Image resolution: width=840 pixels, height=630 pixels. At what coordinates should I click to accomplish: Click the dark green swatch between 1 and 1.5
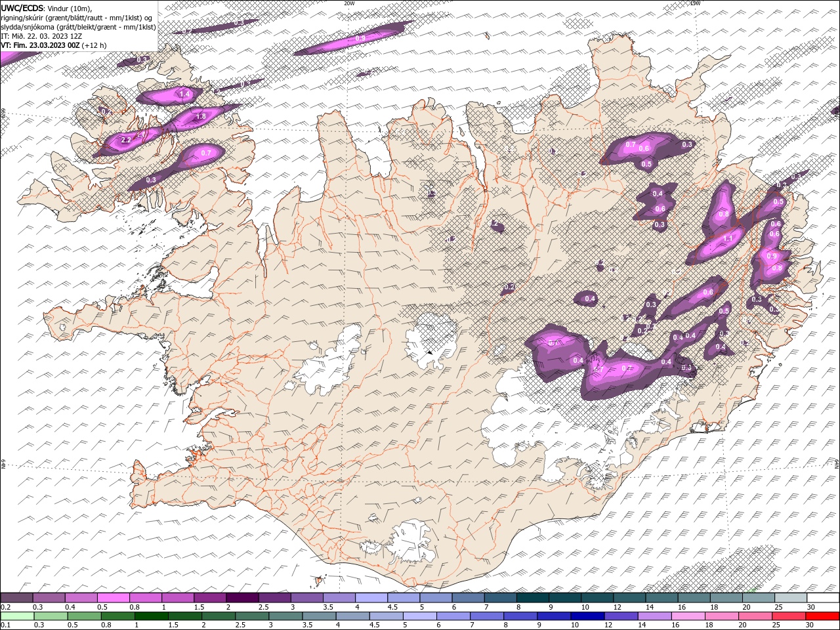click(x=151, y=616)
